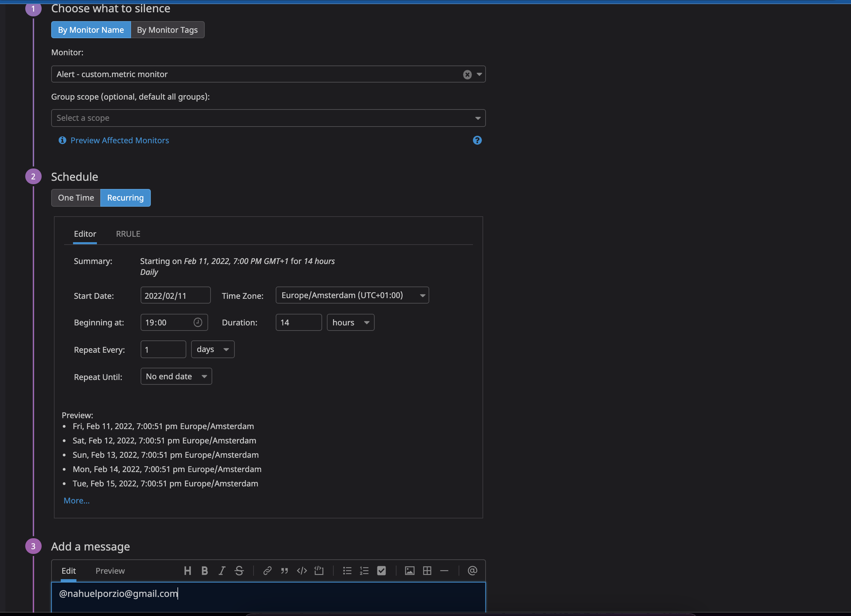
Task: Open the Select a scope dropdown
Action: point(268,118)
